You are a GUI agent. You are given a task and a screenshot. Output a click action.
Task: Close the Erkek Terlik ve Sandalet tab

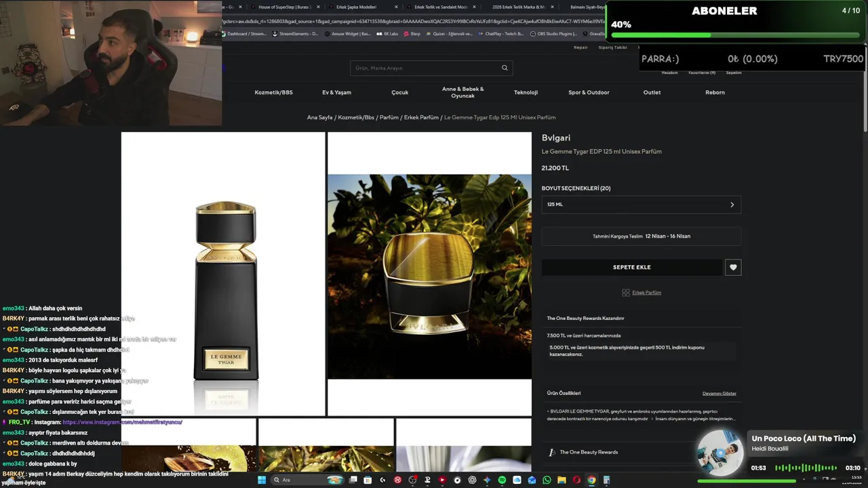tap(474, 7)
